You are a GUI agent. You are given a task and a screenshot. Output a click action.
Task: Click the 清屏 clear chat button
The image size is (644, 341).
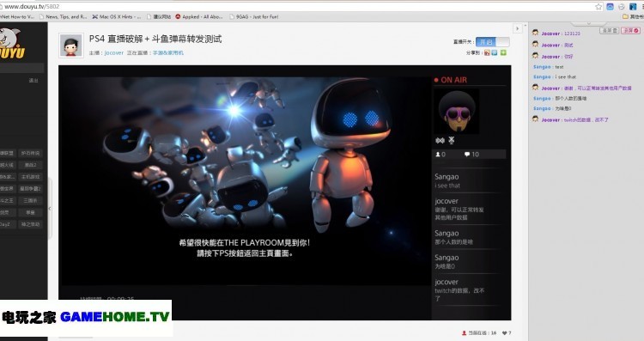tap(609, 31)
